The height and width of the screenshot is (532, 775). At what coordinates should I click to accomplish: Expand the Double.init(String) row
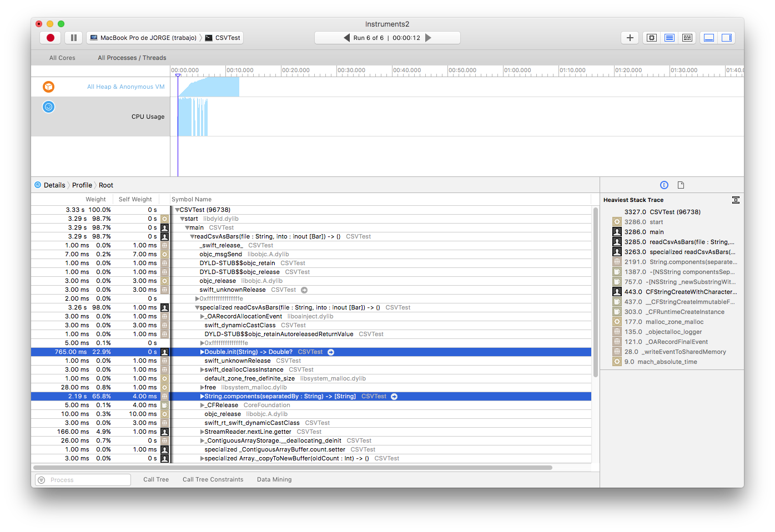(202, 352)
